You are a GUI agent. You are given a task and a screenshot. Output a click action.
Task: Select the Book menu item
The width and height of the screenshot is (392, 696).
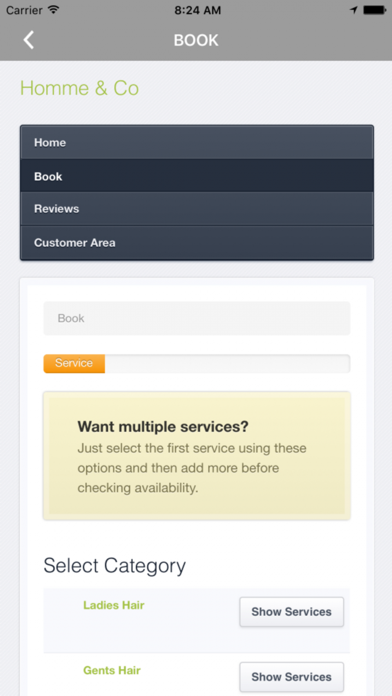coord(197,176)
